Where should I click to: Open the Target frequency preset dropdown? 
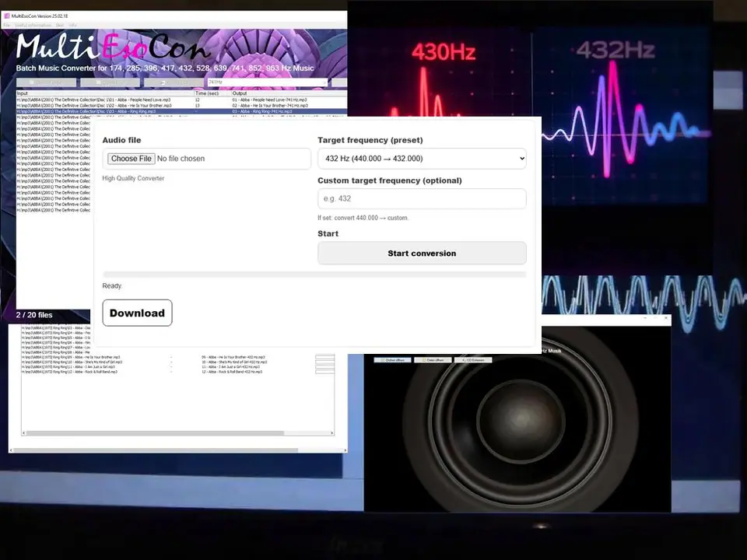tap(421, 158)
